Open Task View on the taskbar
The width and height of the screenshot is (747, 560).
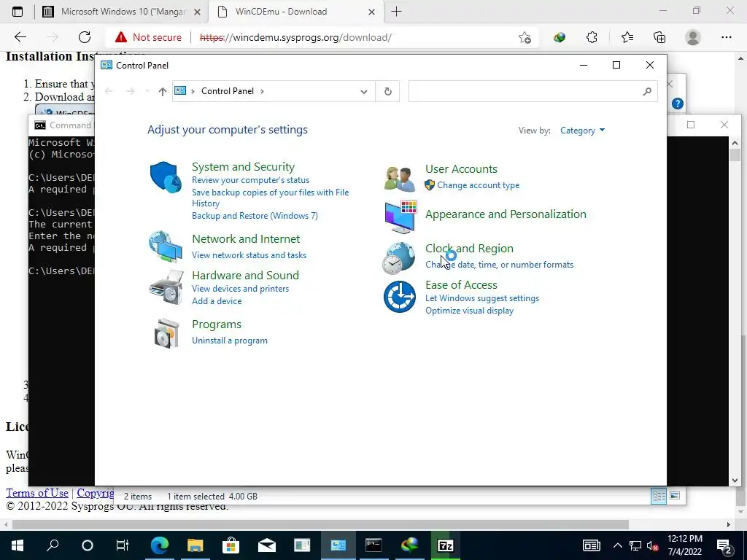click(x=123, y=545)
